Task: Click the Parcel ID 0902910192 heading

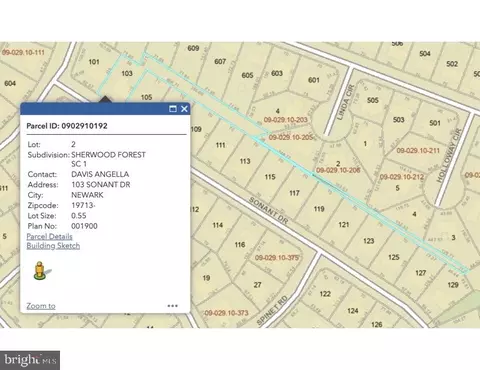Action: coord(67,126)
